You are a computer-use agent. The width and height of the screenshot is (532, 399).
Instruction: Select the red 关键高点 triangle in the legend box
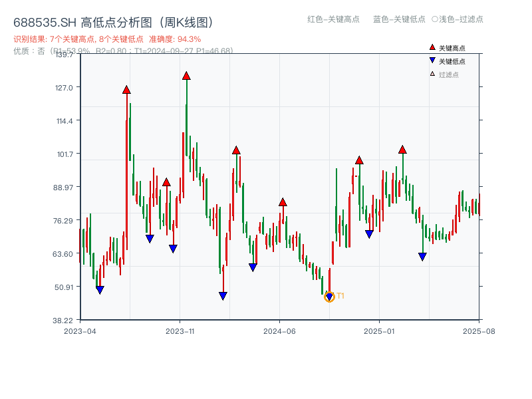pos(432,47)
